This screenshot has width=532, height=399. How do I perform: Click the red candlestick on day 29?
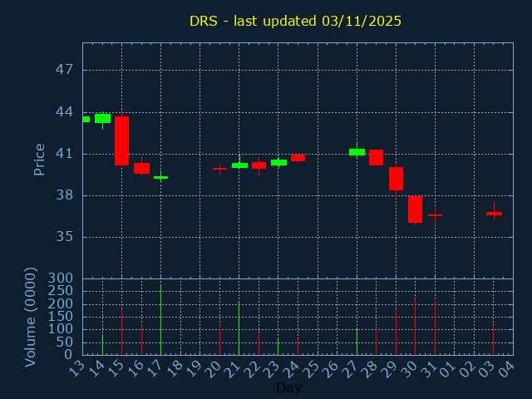tap(396, 179)
